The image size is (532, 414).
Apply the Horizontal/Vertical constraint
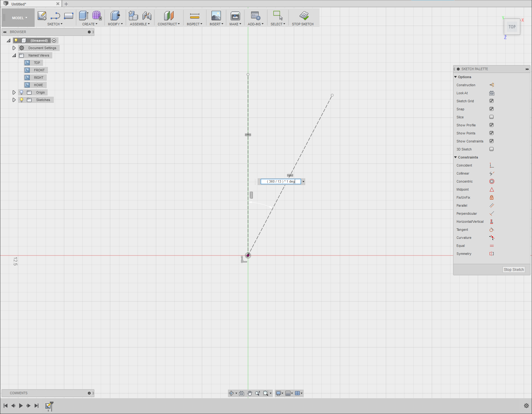click(x=491, y=222)
